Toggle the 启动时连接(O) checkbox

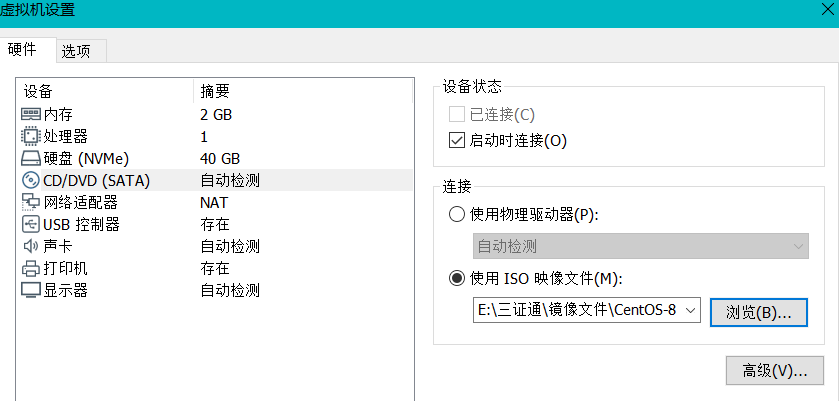[x=456, y=141]
